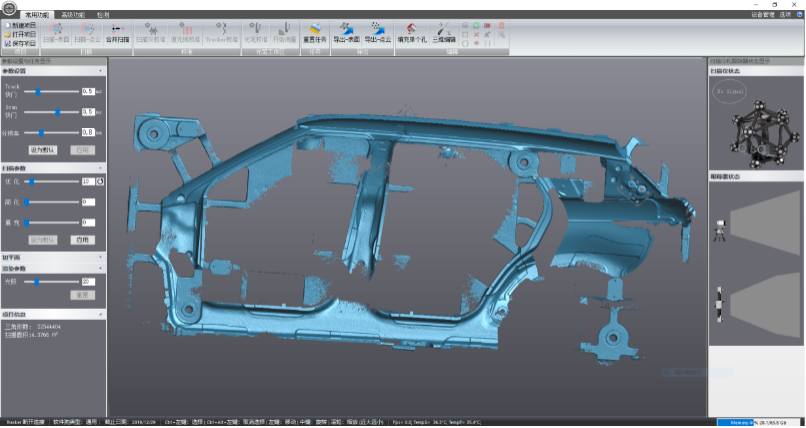Collapse the 参数设置 panel section
This screenshot has width=806, height=428.
tap(100, 72)
